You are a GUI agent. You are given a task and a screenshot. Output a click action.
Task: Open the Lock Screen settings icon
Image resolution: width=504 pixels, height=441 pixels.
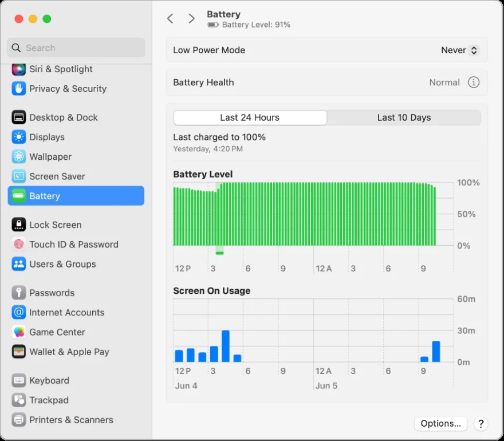tap(18, 225)
